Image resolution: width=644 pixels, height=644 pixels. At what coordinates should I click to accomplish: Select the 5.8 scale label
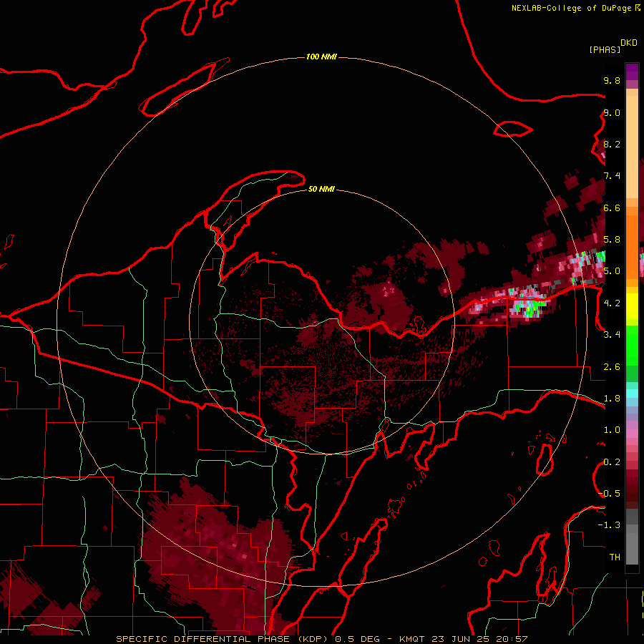612,240
